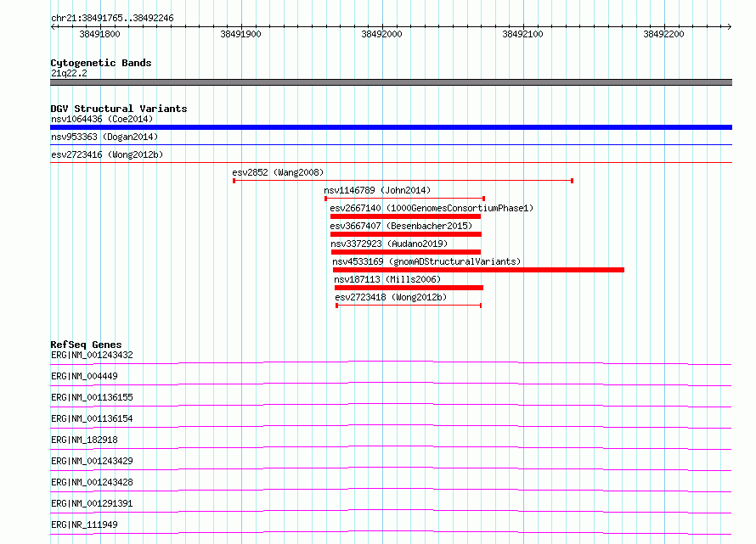Click ruler position 38492100
The image size is (756, 544).
point(522,34)
